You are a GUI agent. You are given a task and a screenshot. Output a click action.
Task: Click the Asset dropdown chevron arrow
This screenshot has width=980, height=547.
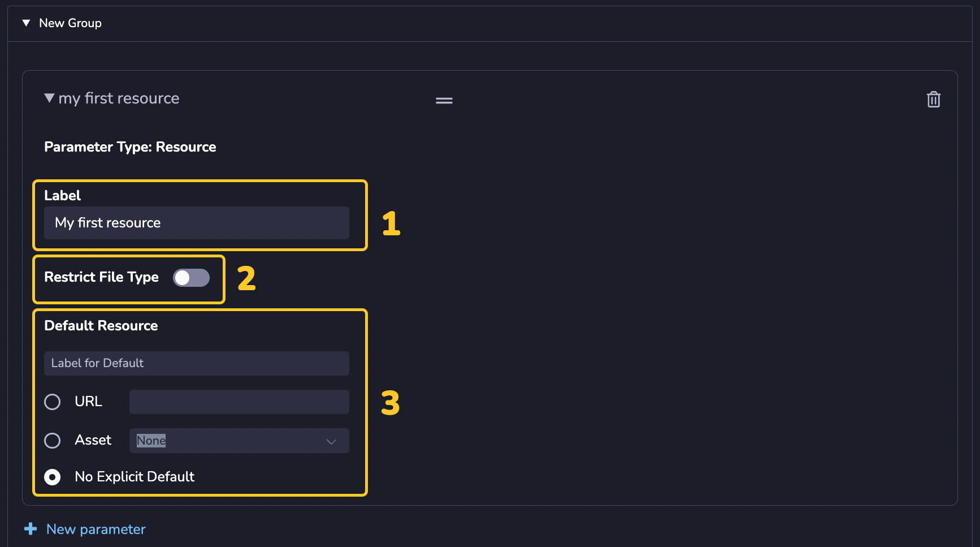[x=331, y=441]
